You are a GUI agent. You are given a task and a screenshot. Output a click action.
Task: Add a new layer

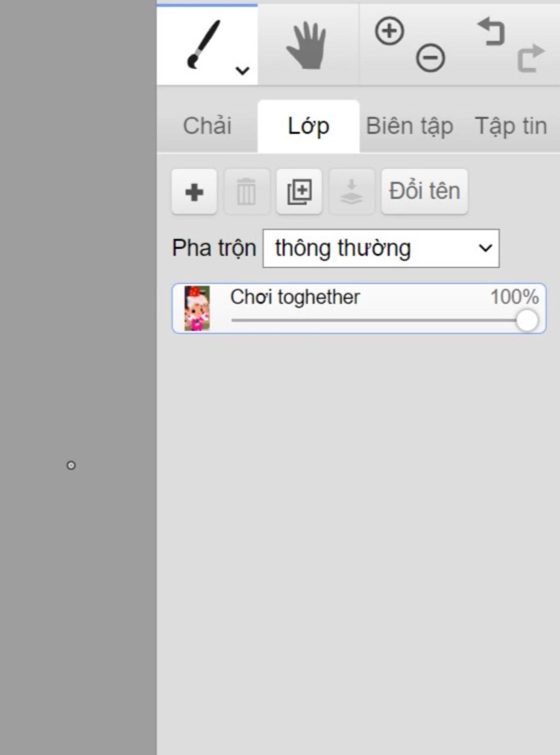[194, 191]
